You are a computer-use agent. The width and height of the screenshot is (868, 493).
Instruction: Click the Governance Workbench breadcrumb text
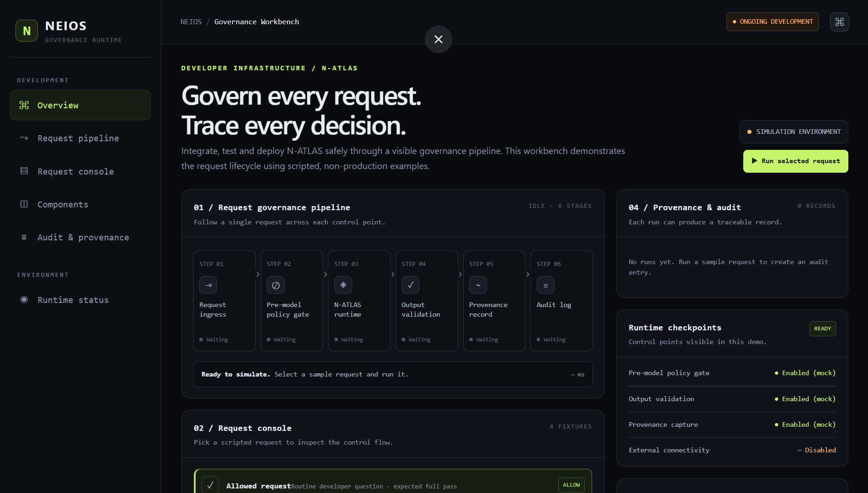pyautogui.click(x=257, y=21)
